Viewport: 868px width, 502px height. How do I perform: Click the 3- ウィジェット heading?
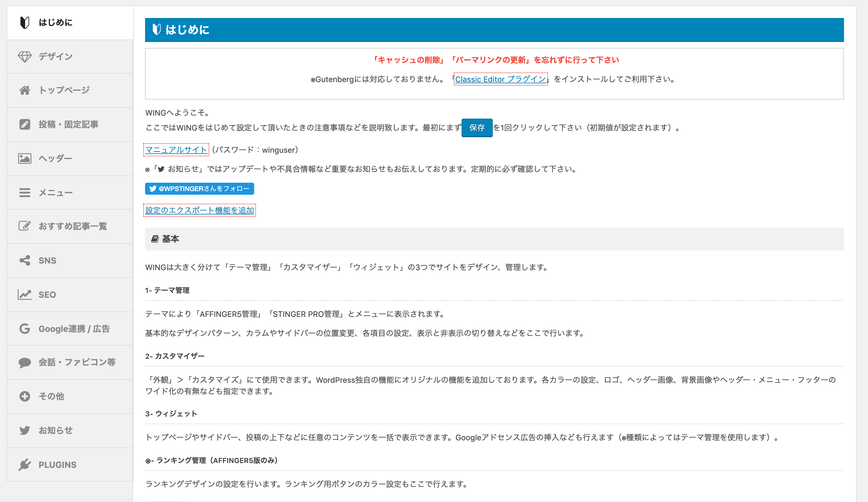(171, 414)
